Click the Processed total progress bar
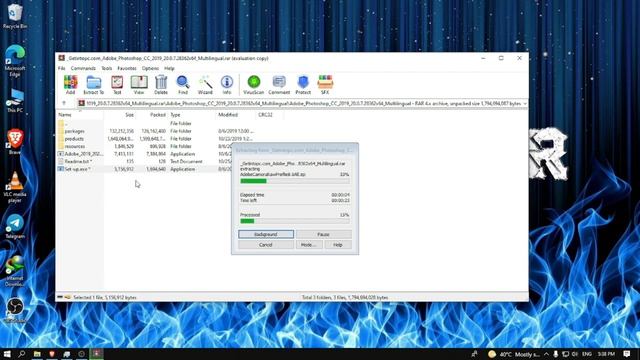Screen dimensions: 640x360 [x=295, y=221]
